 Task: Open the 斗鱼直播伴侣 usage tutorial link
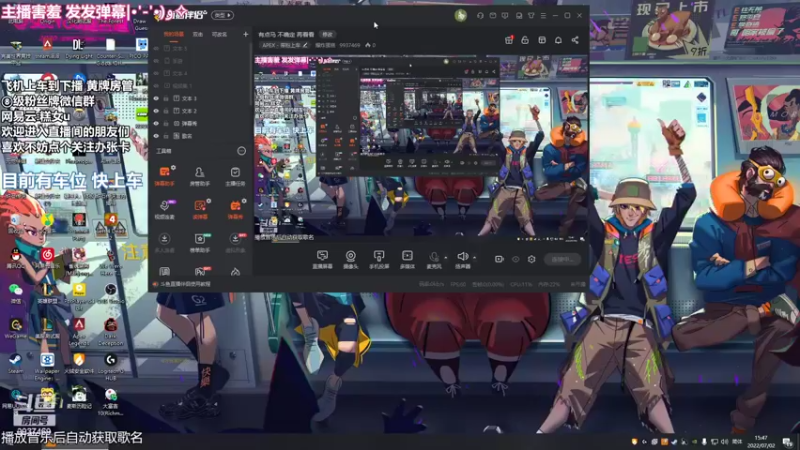182,284
